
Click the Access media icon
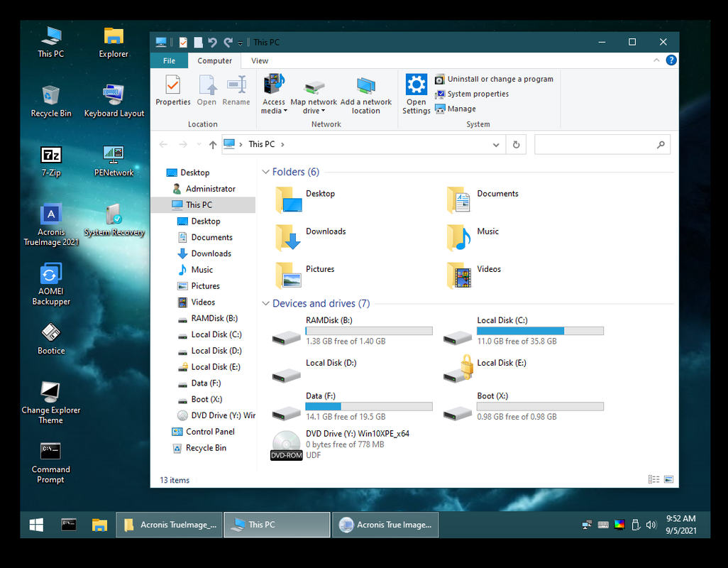click(x=274, y=94)
